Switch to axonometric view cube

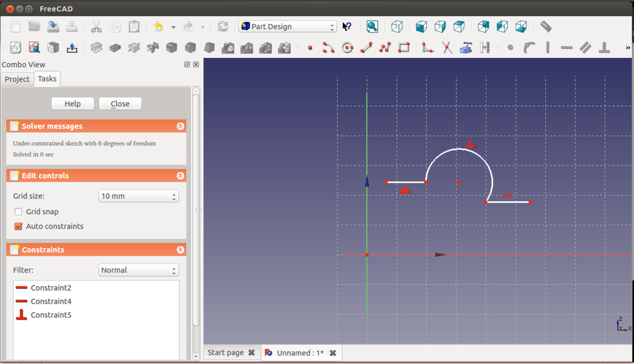[x=397, y=26]
